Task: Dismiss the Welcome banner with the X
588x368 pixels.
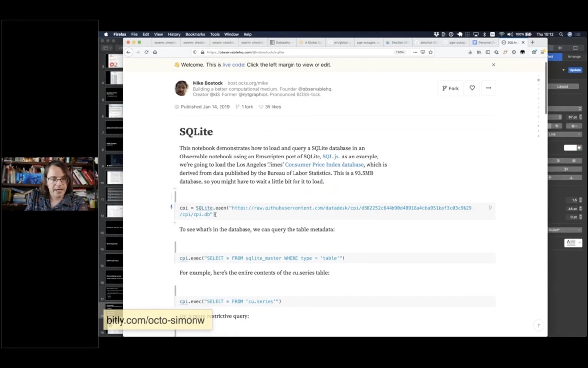Action: click(493, 65)
